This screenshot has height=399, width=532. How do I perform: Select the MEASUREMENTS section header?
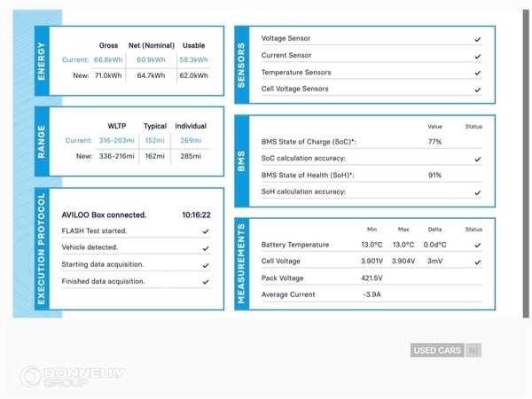[x=242, y=264]
